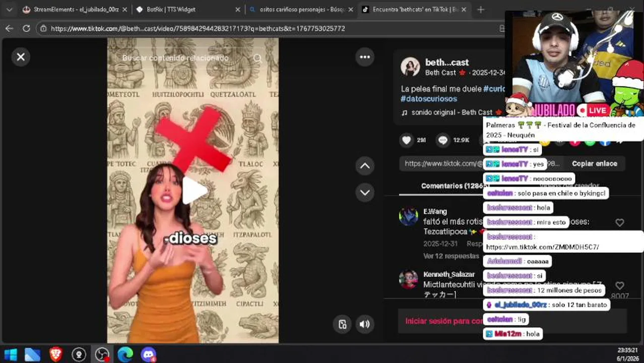Like E.Wang's comment heart

pyautogui.click(x=620, y=222)
